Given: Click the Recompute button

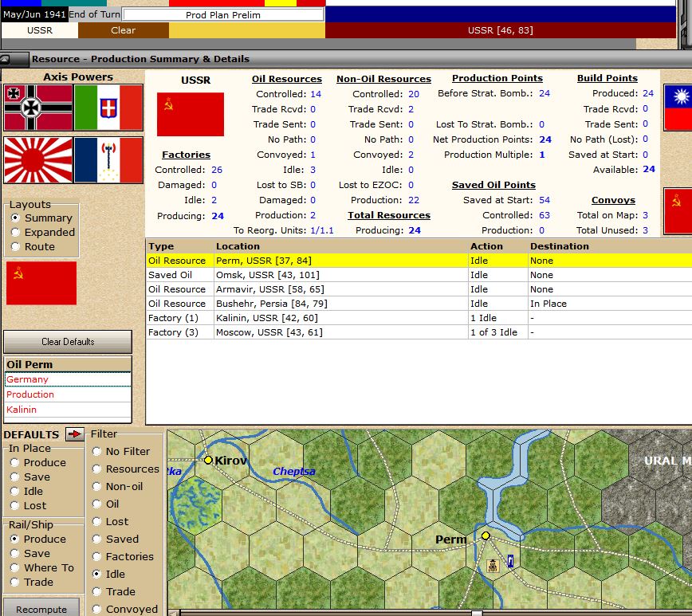Looking at the screenshot, I should pyautogui.click(x=41, y=609).
